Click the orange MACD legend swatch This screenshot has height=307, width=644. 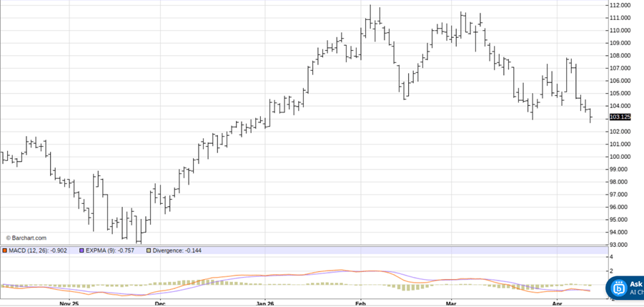(4, 250)
